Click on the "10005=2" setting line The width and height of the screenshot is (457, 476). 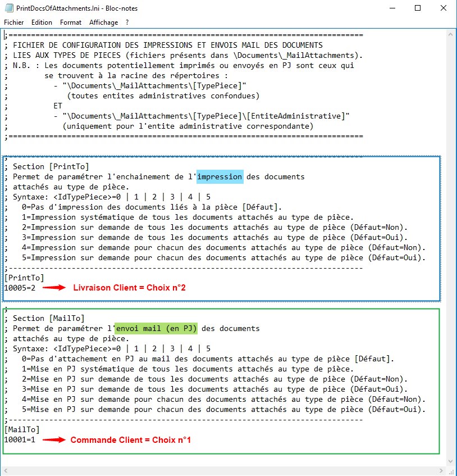[20, 288]
